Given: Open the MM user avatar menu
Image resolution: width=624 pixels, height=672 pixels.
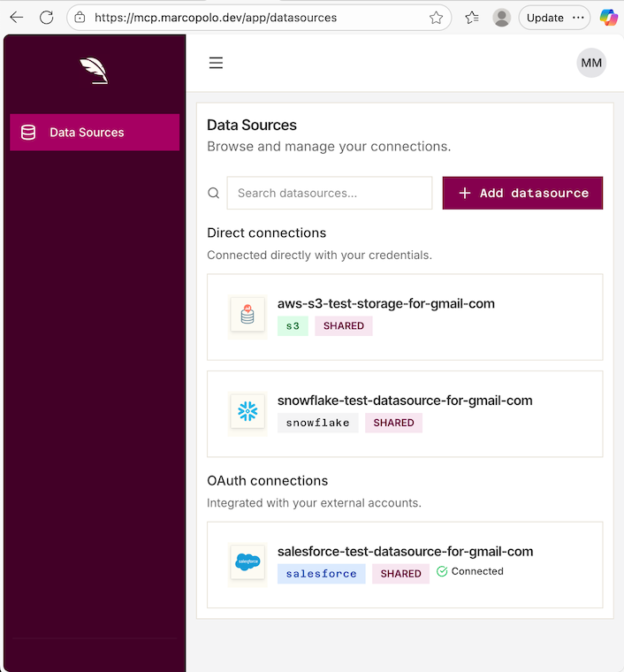Looking at the screenshot, I should point(591,63).
